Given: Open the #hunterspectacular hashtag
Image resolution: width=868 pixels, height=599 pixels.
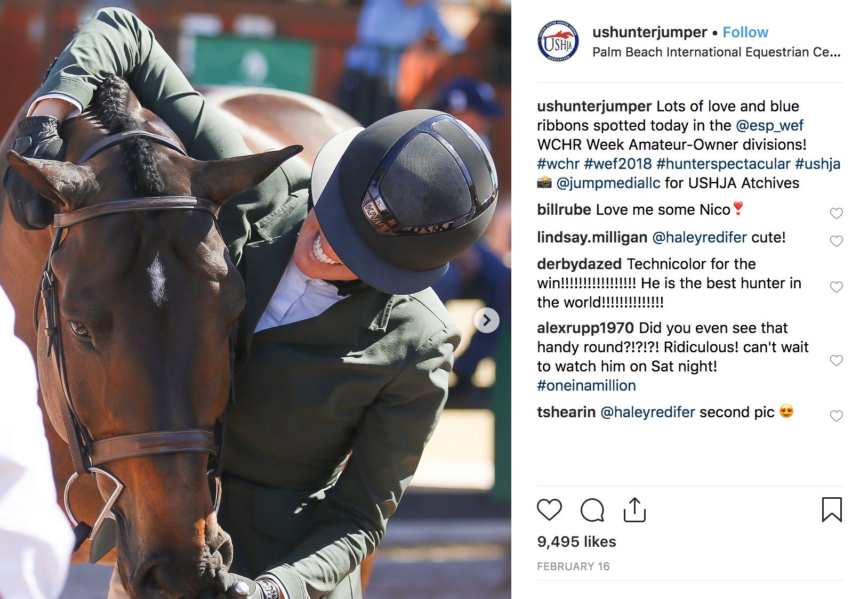Looking at the screenshot, I should coord(724,164).
